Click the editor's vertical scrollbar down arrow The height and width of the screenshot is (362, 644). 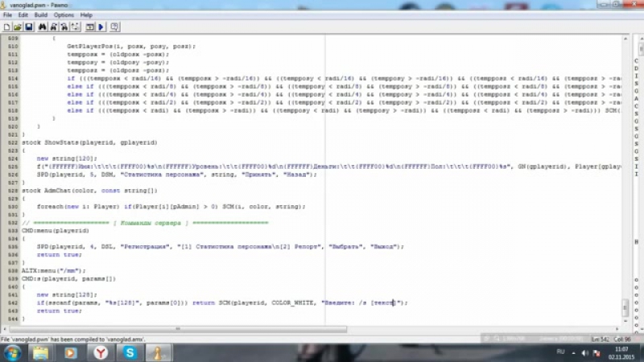click(x=625, y=321)
